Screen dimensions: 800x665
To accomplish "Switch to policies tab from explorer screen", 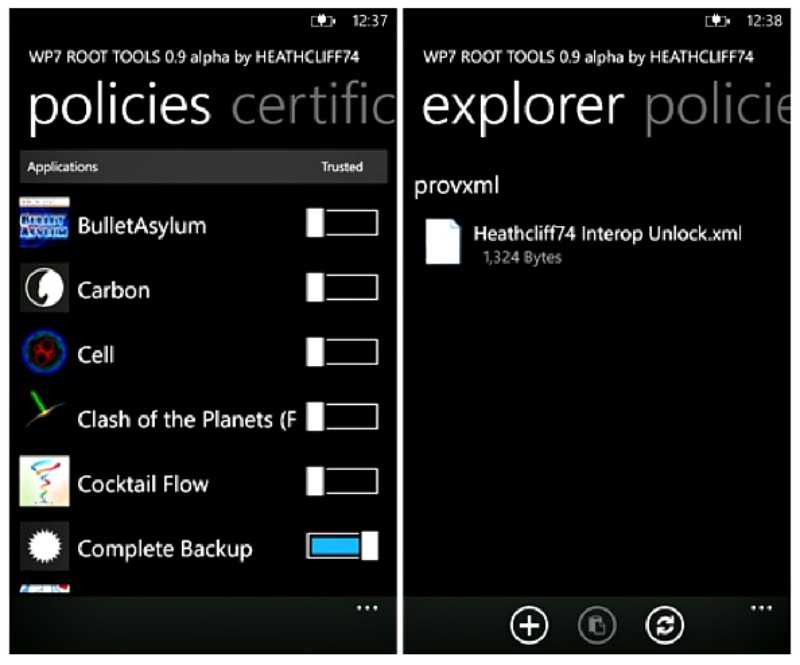I will click(722, 106).
